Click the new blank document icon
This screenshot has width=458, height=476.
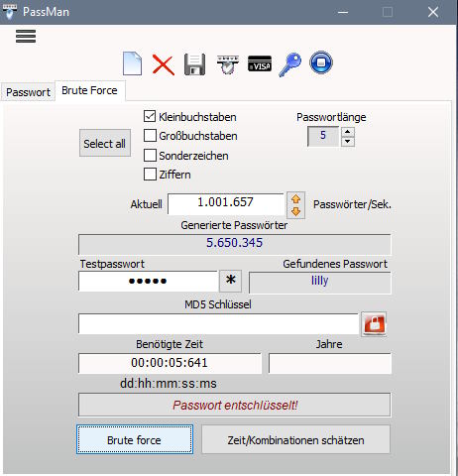tap(132, 63)
